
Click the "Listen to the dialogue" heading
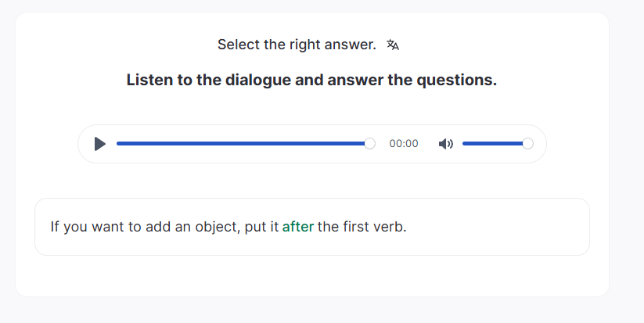(x=311, y=80)
